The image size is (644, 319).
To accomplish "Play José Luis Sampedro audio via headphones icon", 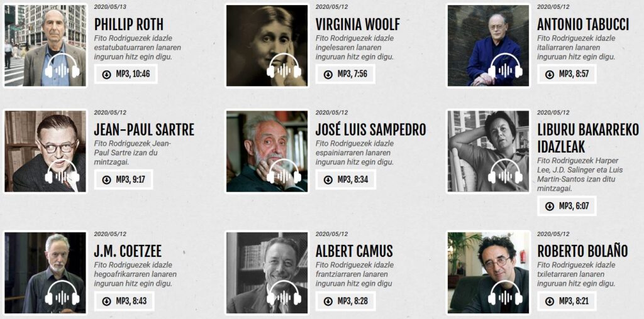I will click(x=284, y=172).
